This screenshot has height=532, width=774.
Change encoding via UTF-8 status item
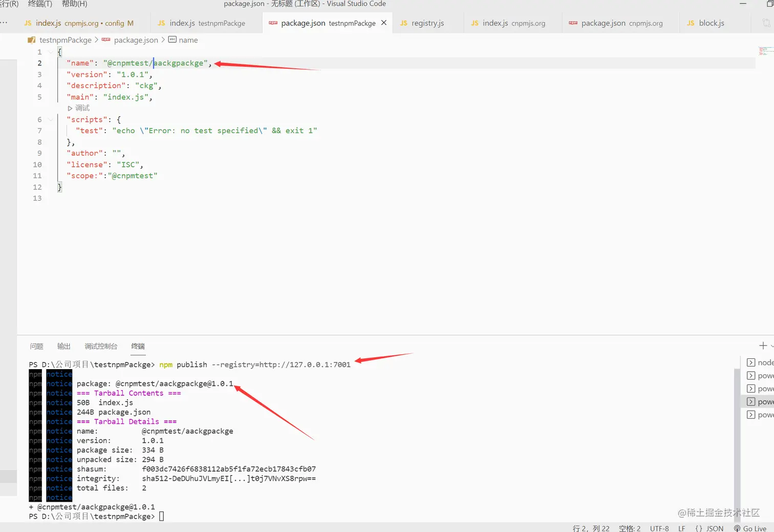(659, 528)
